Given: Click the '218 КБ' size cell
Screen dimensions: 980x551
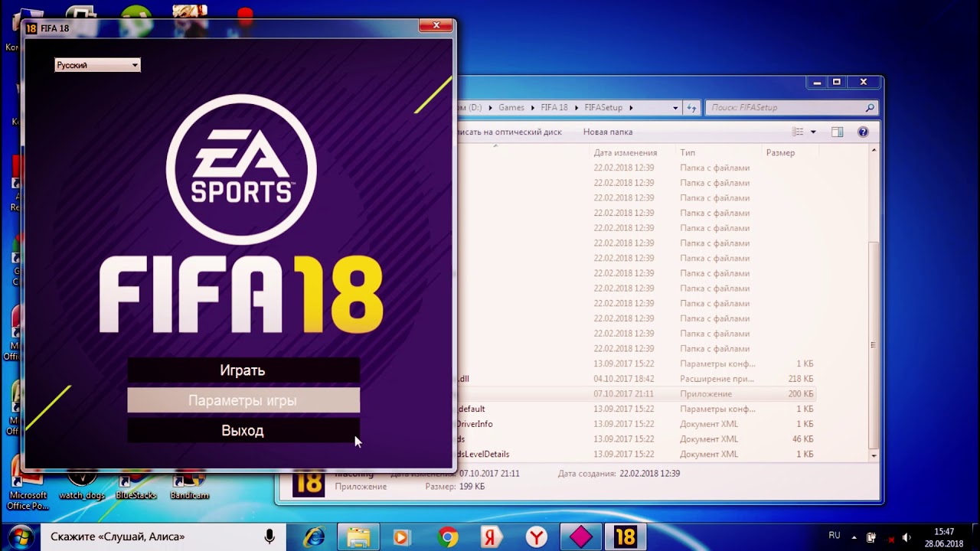Looking at the screenshot, I should 801,379.
